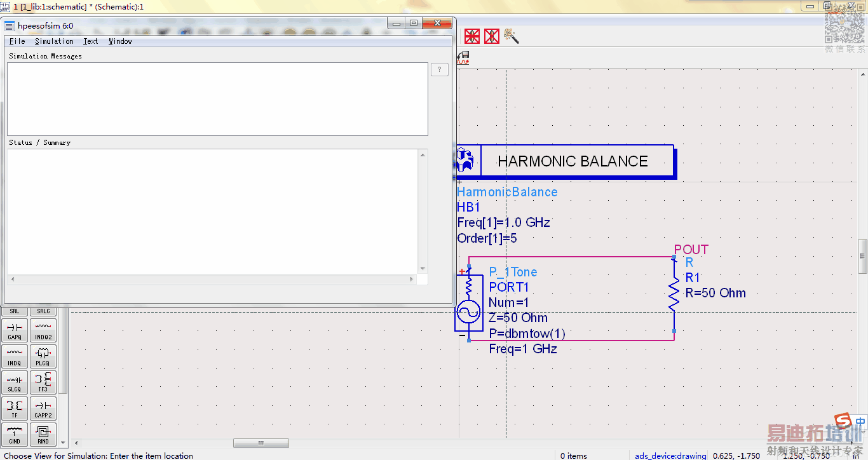Select the INDQ2 palette component

[43, 330]
